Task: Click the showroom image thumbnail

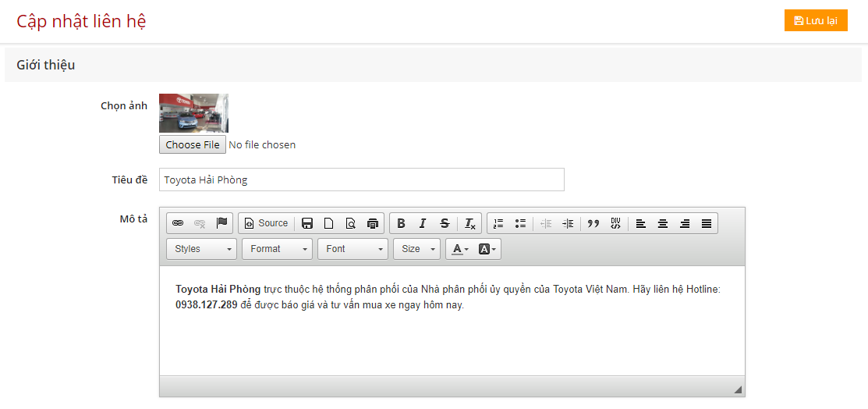Action: coord(193,113)
